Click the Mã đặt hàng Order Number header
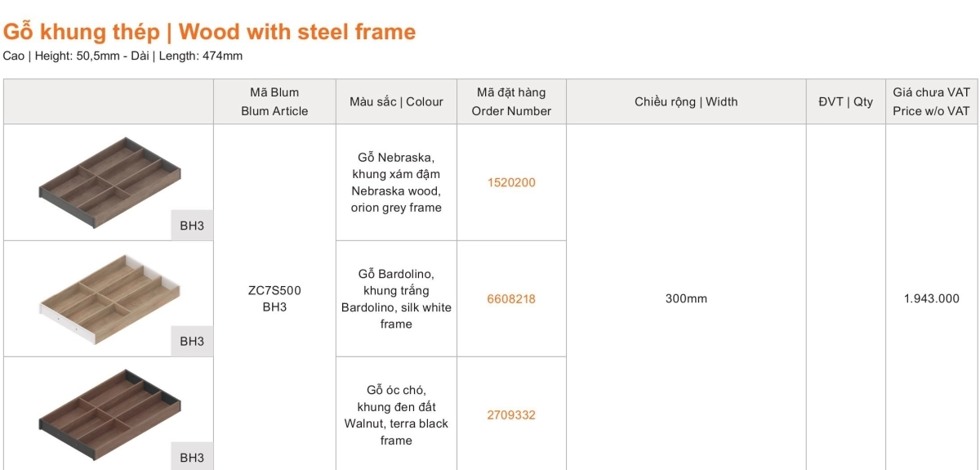 tap(511, 102)
